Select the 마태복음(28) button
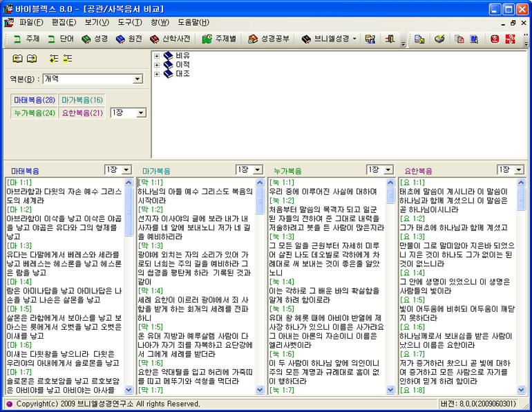The height and width of the screenshot is (412, 532). point(35,100)
